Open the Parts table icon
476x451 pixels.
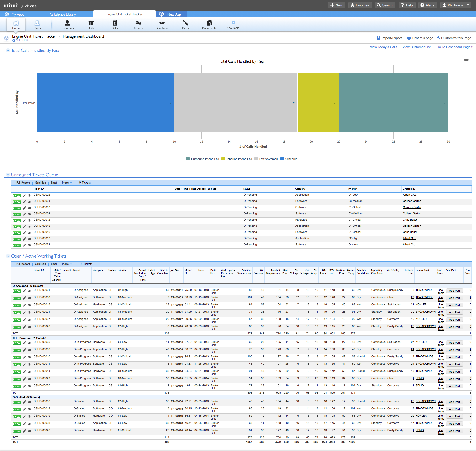pos(185,25)
